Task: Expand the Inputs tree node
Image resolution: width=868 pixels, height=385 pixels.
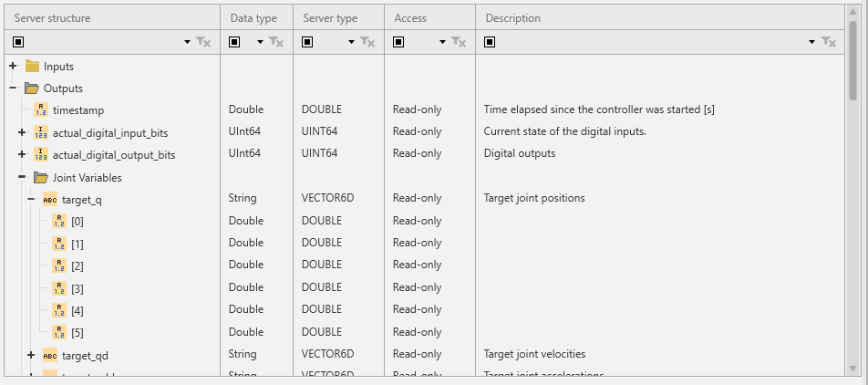Action: click(x=13, y=67)
